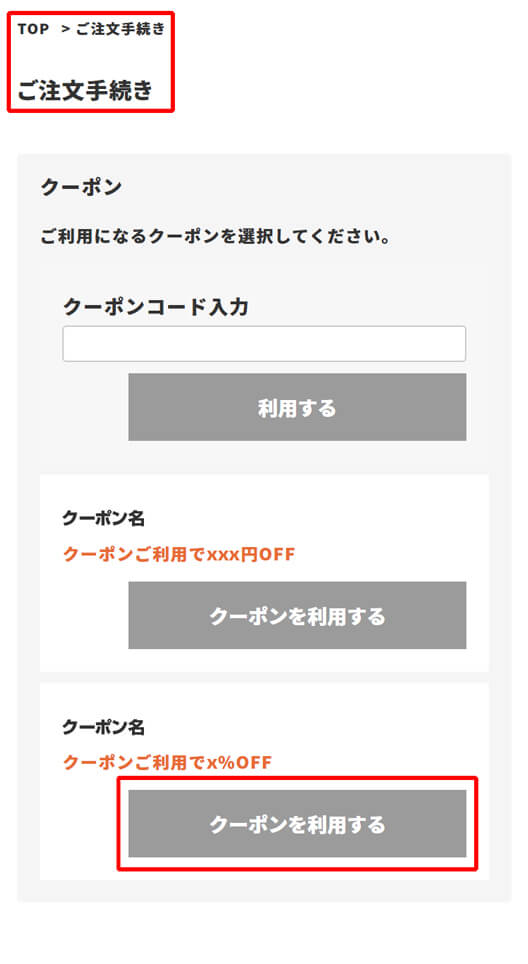Viewport: 528px width, 964px height.
Task: Open the TOP breadcrumb link
Action: (x=33, y=29)
